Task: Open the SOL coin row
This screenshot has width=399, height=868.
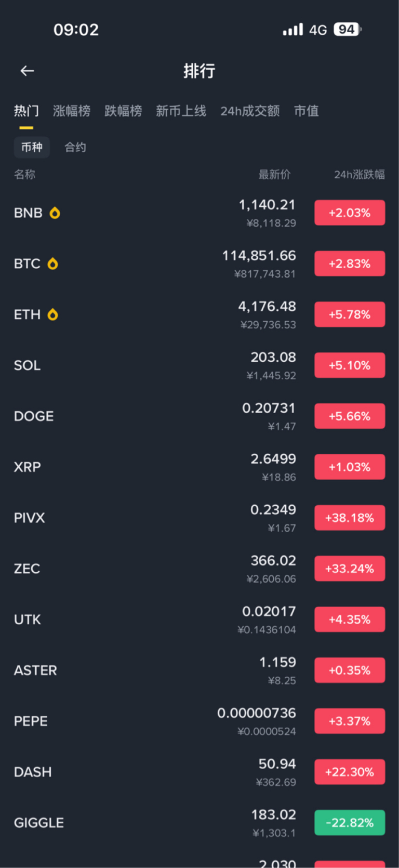Action: pos(156,365)
